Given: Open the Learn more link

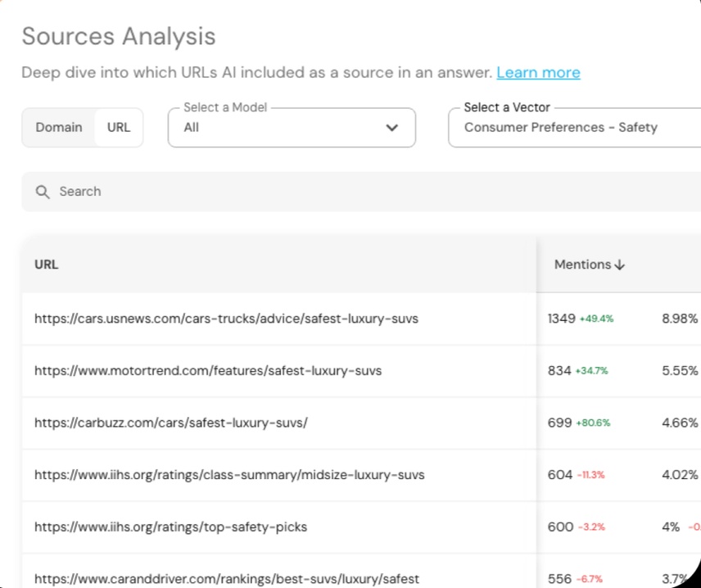Looking at the screenshot, I should coord(538,72).
